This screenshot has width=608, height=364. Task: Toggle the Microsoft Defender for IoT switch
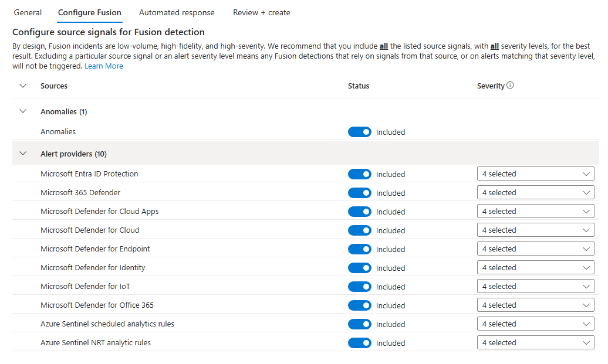click(x=359, y=287)
